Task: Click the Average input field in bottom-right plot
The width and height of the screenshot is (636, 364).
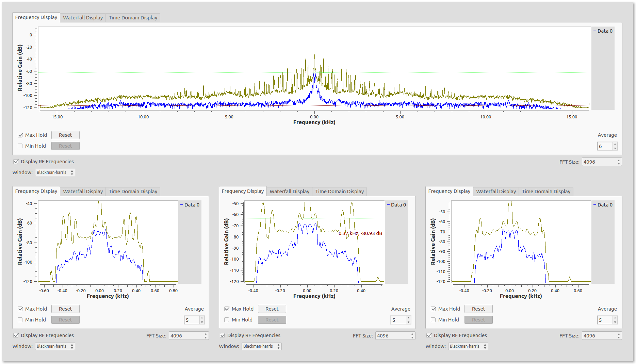Action: (x=605, y=320)
